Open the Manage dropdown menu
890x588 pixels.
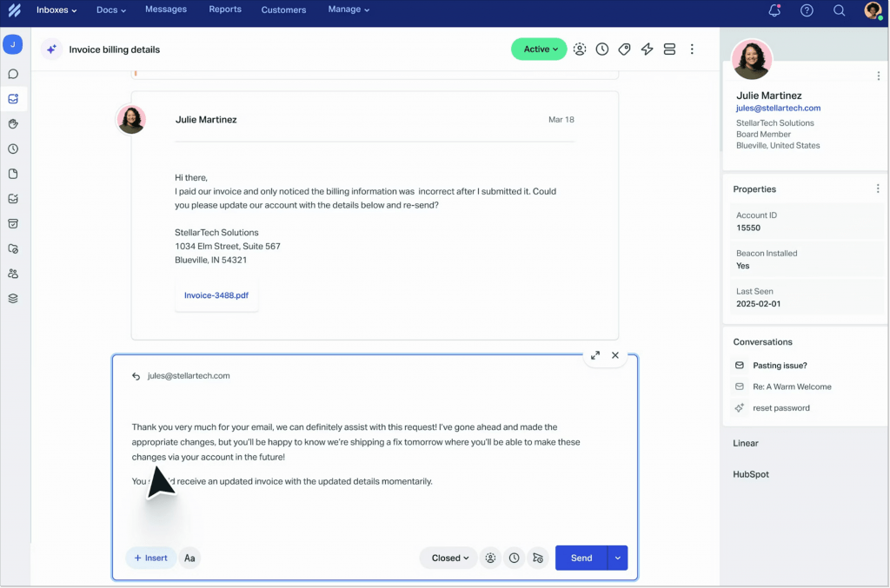349,9
